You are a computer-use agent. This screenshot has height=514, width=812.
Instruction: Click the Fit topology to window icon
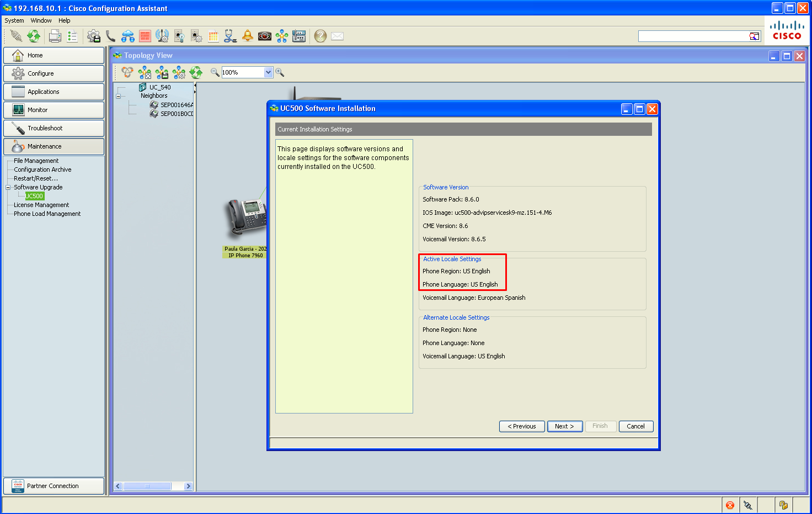145,72
